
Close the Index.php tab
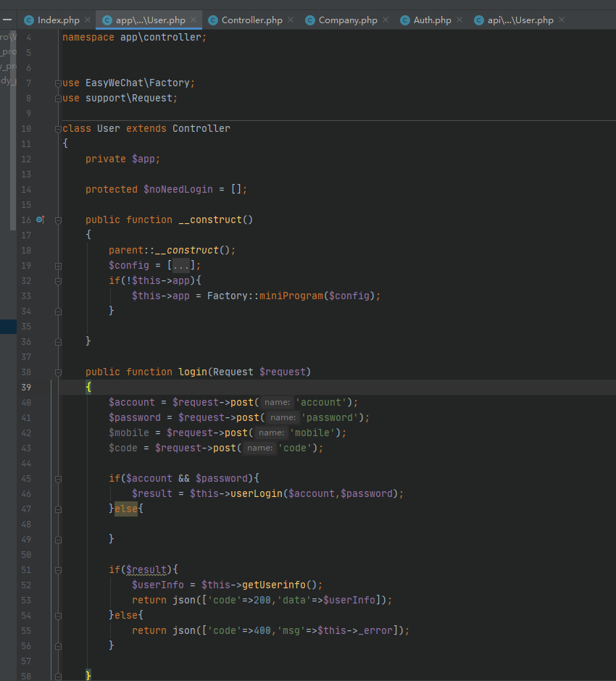tap(88, 20)
